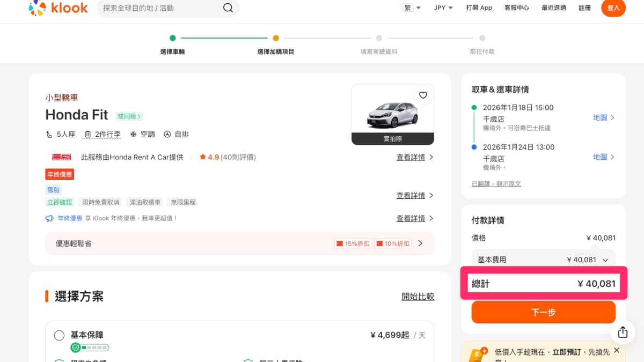Click the Honda Rent A Car logo
The width and height of the screenshot is (644, 362).
[61, 157]
